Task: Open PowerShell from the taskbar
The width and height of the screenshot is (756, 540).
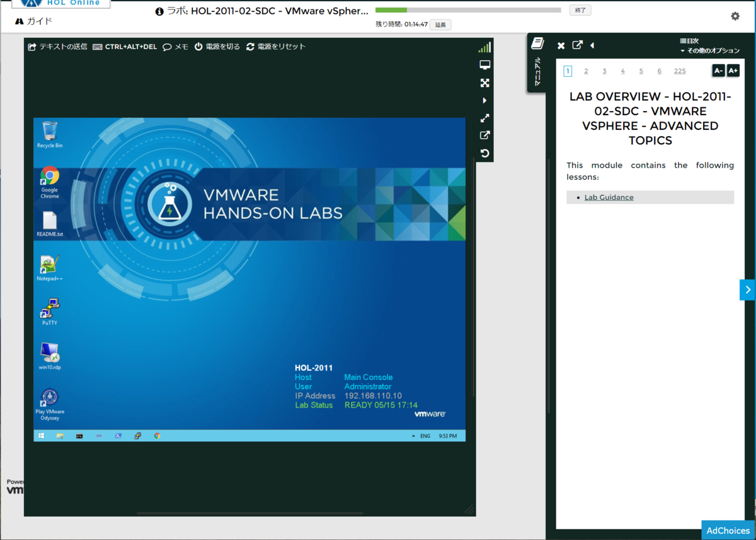Action: pos(118,435)
